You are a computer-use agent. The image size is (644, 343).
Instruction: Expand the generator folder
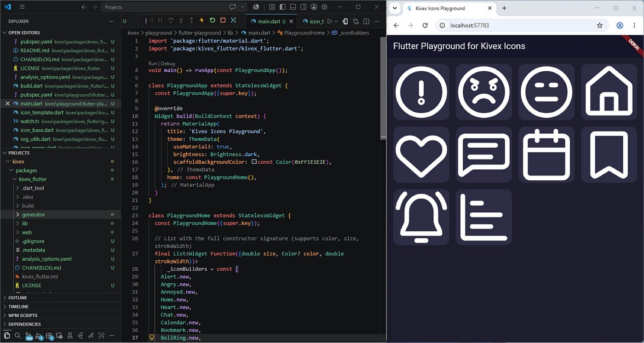tap(60, 214)
